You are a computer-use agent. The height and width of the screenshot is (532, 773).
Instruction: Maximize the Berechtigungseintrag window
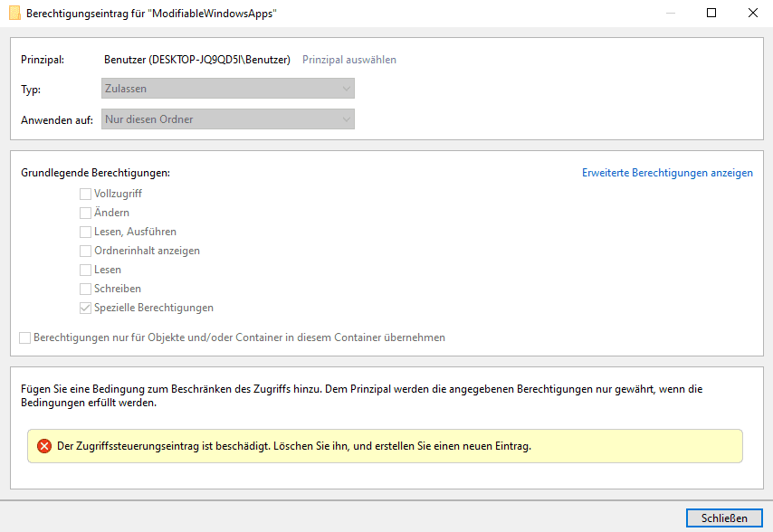click(x=711, y=13)
